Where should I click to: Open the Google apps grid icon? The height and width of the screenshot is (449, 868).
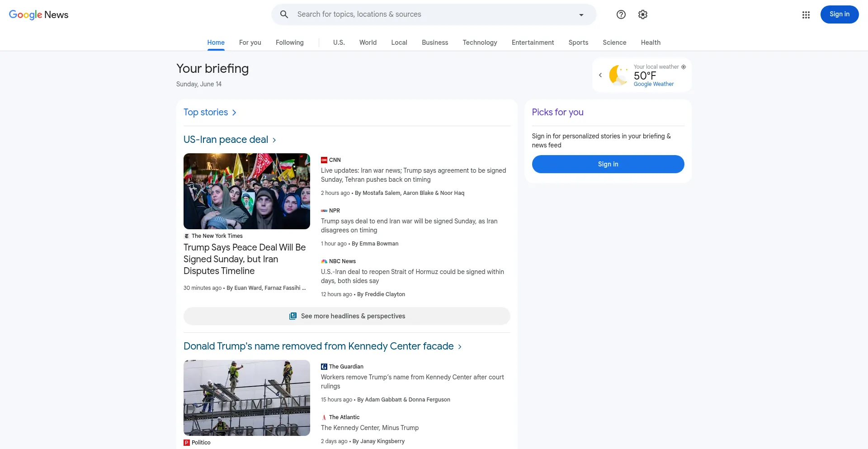tap(806, 15)
